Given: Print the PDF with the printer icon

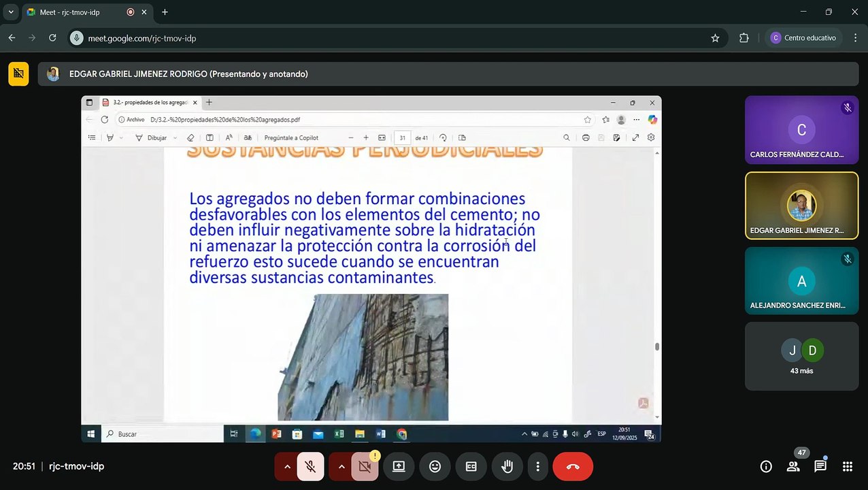Looking at the screenshot, I should pos(586,137).
